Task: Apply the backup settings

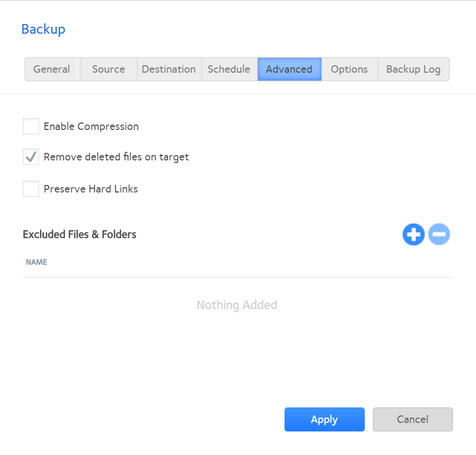Action: [324, 420]
